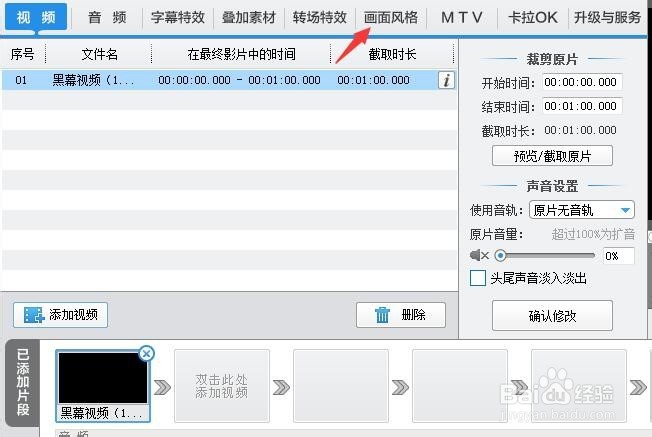Click the 添加视频 button
The width and height of the screenshot is (652, 437).
pos(60,315)
